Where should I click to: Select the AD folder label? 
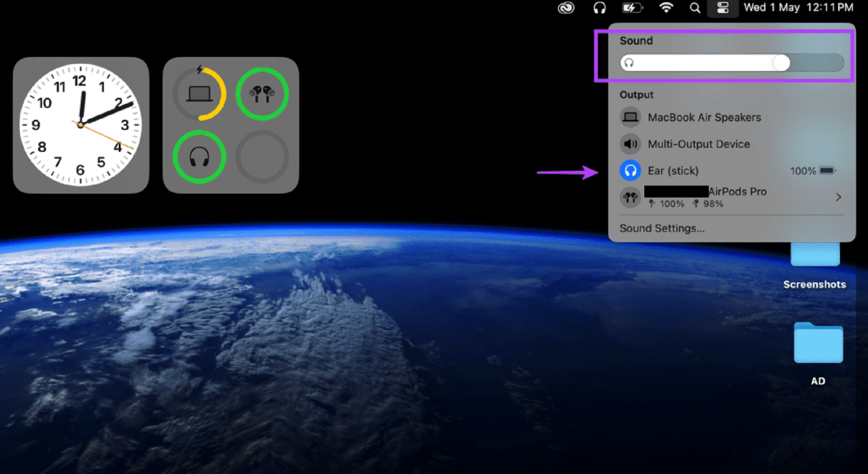(x=818, y=381)
